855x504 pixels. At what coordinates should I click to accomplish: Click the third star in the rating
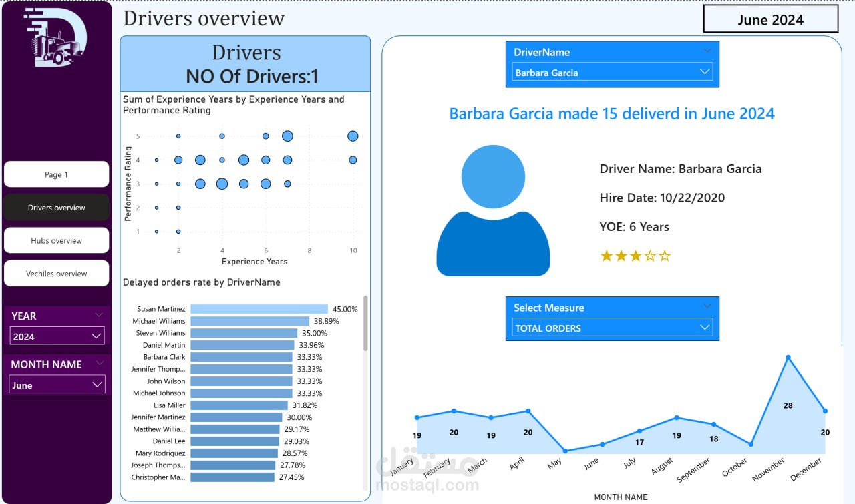point(635,255)
